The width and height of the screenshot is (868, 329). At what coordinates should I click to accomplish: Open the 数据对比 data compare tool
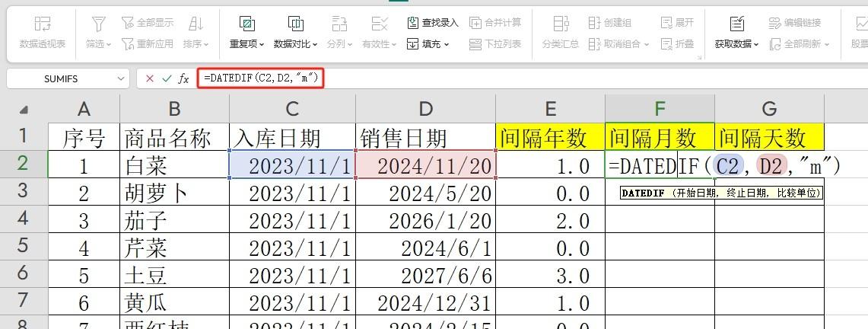(296, 32)
